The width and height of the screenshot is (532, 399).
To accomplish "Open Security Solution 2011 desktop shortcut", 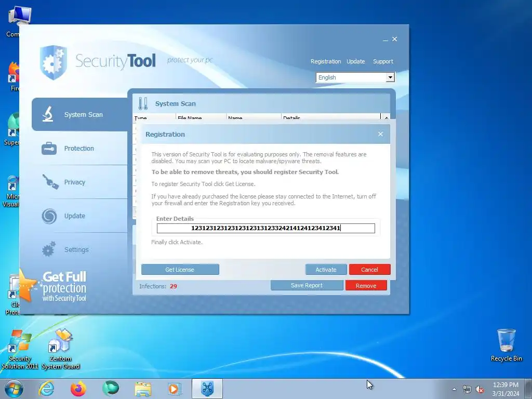I will [20, 350].
